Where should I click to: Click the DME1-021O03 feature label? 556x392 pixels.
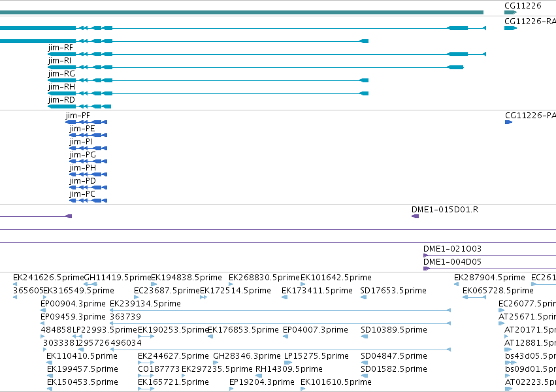(452, 249)
